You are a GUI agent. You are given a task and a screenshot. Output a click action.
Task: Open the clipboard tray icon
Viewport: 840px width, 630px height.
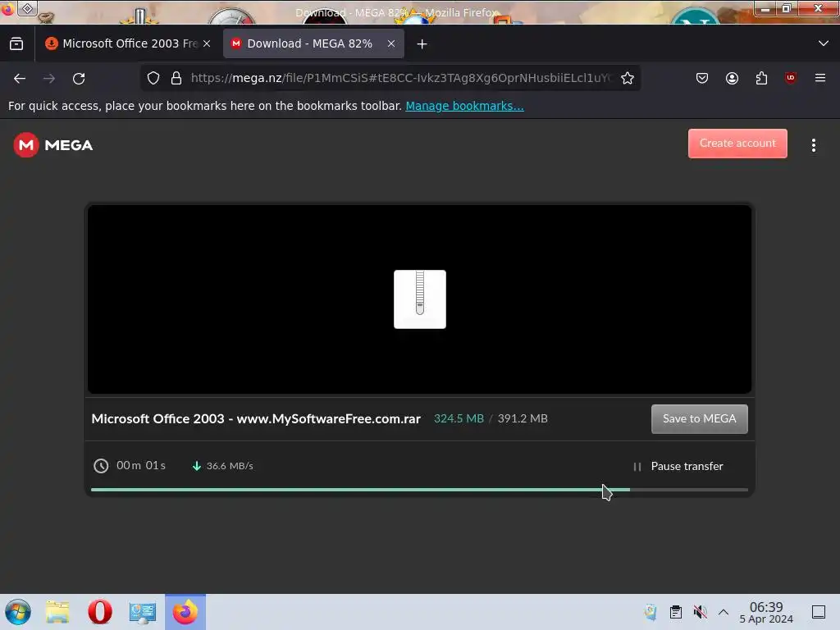coord(676,612)
